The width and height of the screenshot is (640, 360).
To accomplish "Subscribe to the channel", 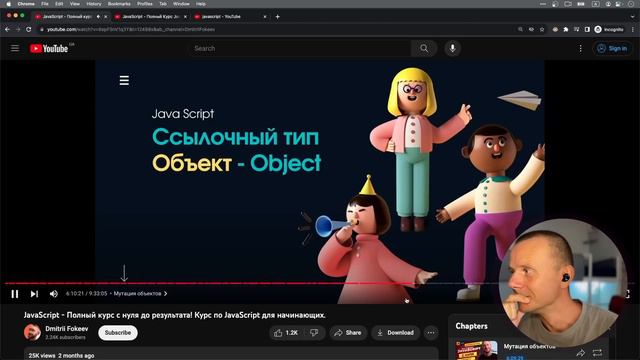I will pos(118,333).
